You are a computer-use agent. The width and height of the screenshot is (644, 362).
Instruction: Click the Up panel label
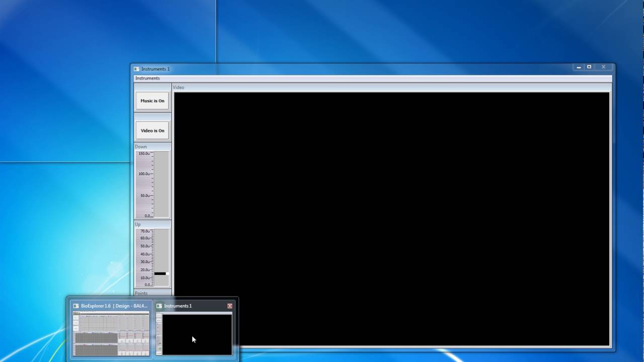(138, 224)
